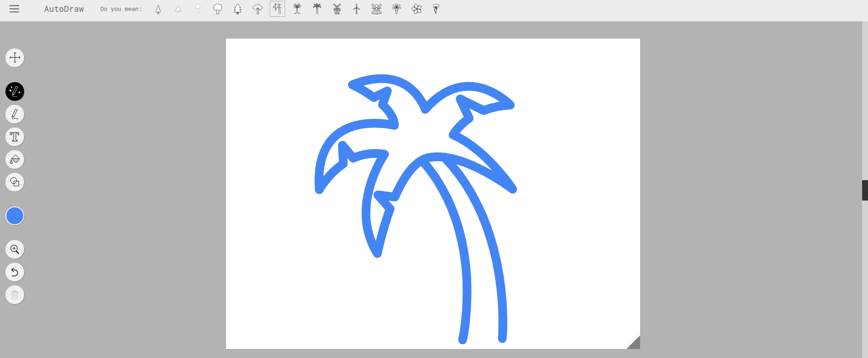
Task: Activate the AutoDraw magic pen tool
Action: coord(15,92)
